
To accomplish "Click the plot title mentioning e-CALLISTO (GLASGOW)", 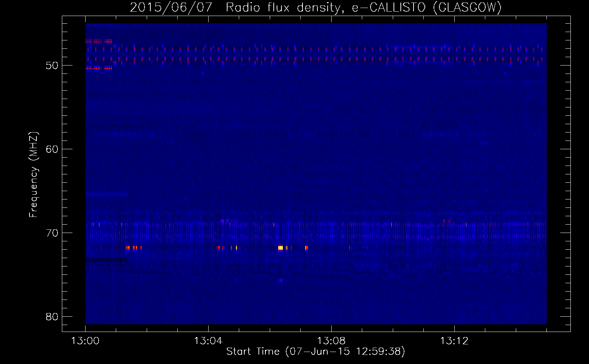I will (x=316, y=7).
